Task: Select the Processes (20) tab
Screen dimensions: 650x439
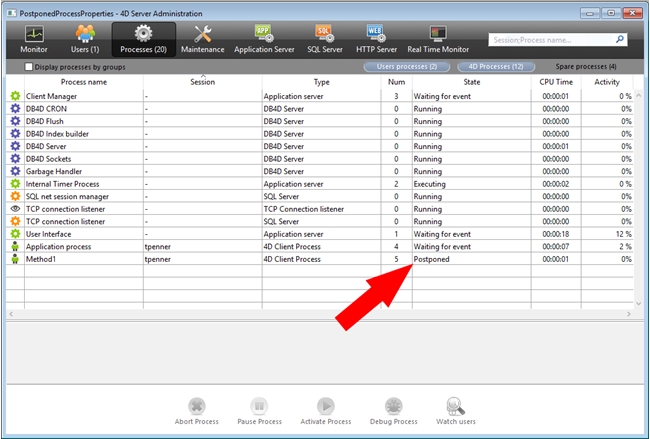Action: coord(143,40)
